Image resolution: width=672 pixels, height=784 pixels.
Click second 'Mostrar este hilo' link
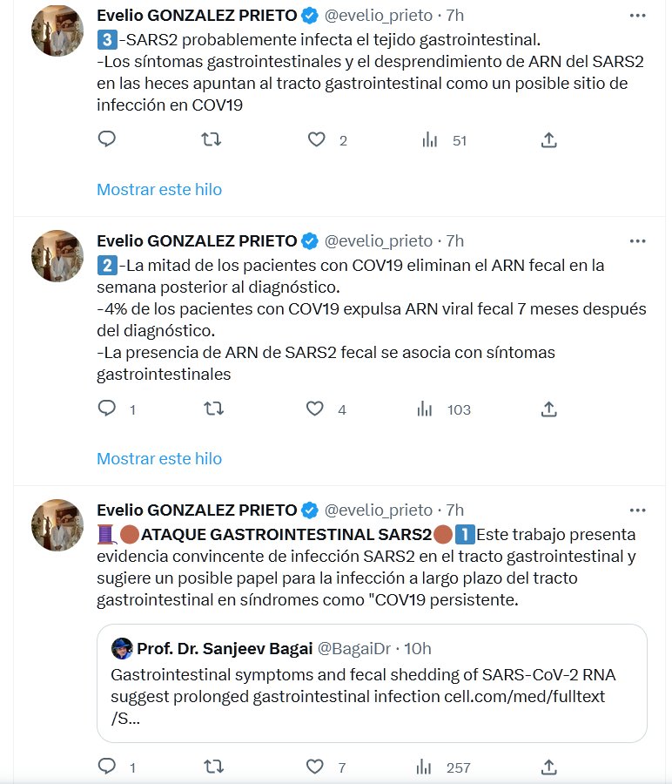tap(159, 458)
